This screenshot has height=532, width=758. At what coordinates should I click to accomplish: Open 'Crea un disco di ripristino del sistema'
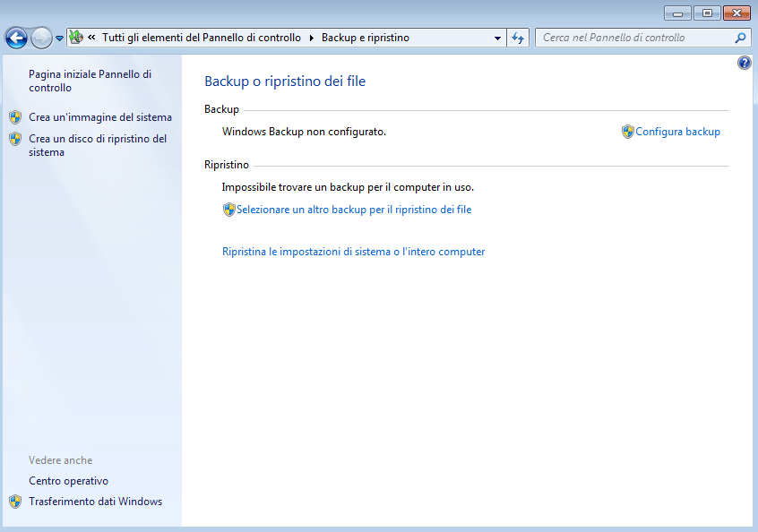click(98, 145)
